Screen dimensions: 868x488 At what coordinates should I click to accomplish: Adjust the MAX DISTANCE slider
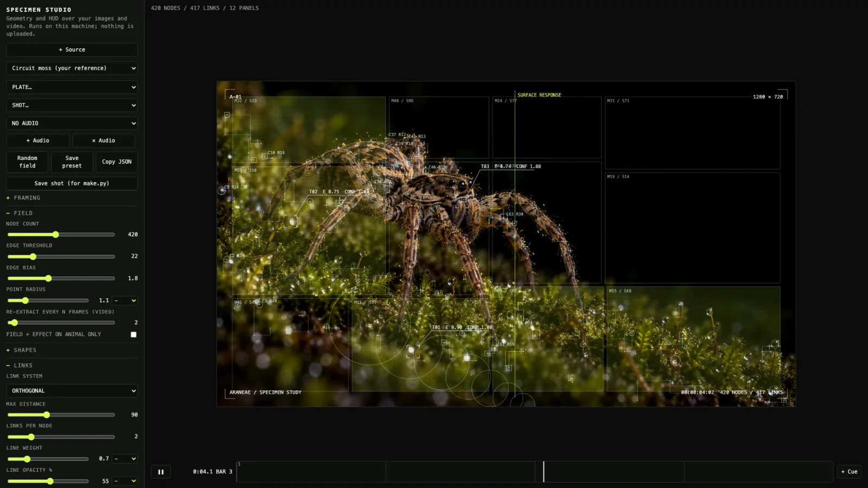pyautogui.click(x=61, y=415)
